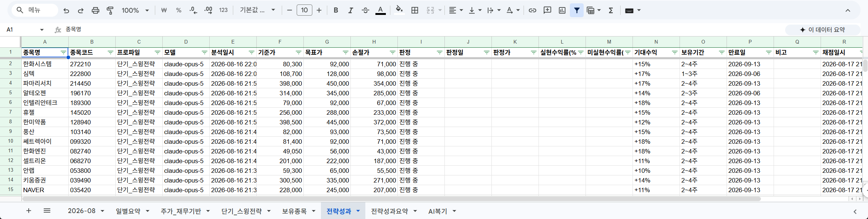The image size is (868, 219).
Task: Switch to 단기_스윙전략 sheet tab
Action: pyautogui.click(x=241, y=211)
